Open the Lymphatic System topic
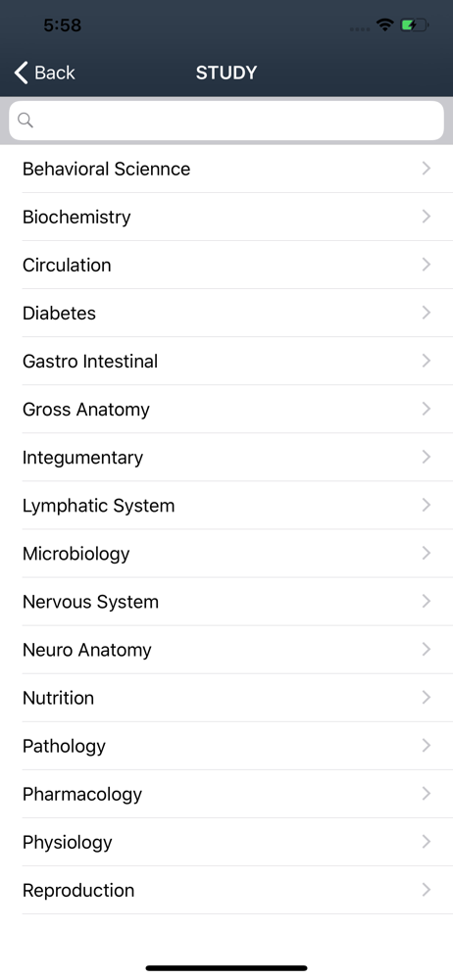453x980 pixels. pyautogui.click(x=226, y=505)
